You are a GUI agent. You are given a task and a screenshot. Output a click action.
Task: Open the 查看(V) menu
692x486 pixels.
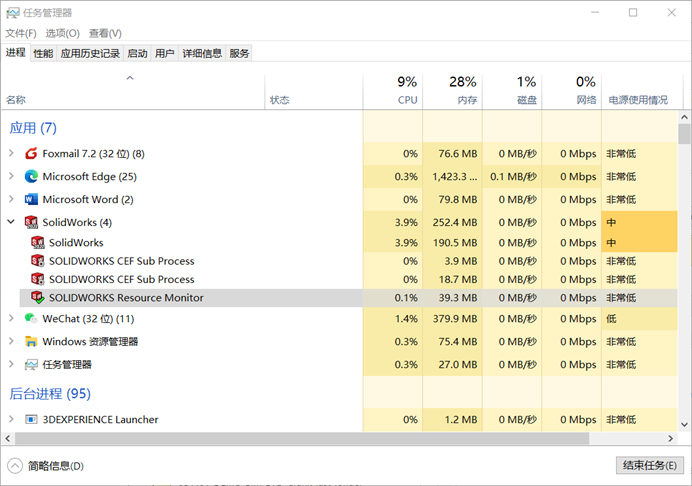(x=105, y=33)
